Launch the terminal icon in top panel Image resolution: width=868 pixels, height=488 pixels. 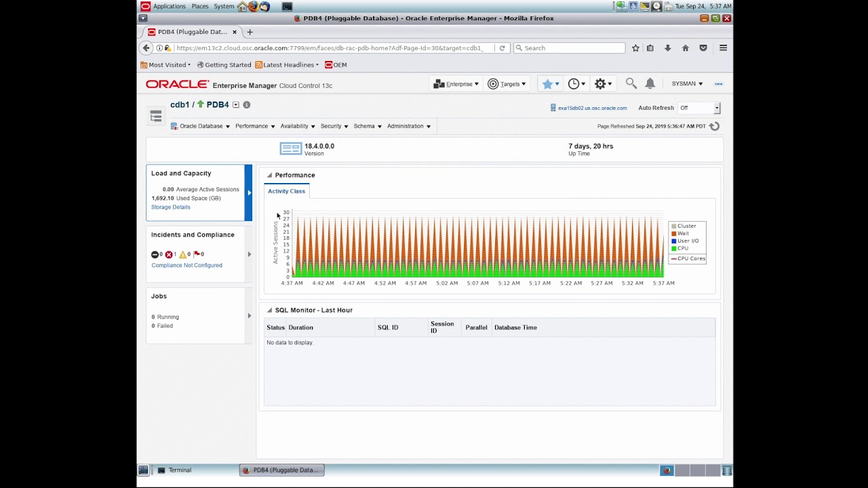pyautogui.click(x=287, y=6)
